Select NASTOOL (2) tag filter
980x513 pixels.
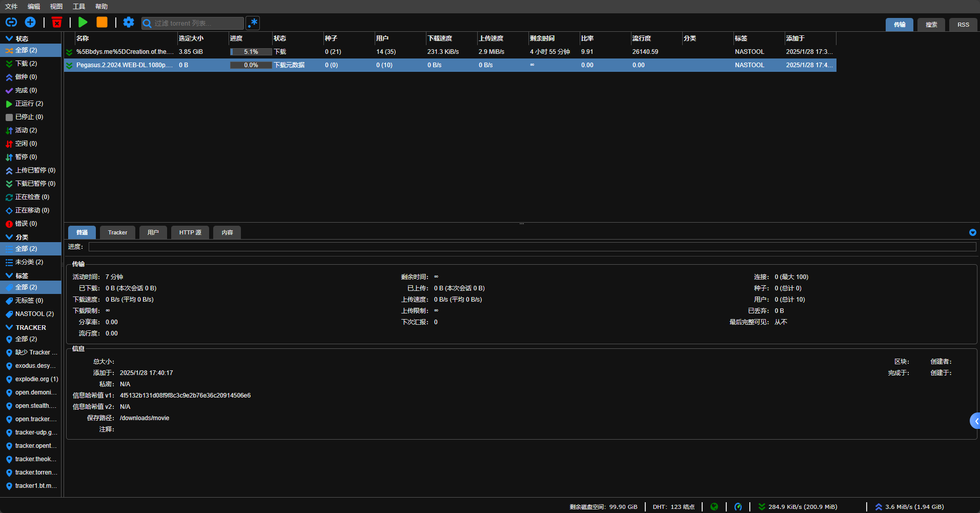30,314
